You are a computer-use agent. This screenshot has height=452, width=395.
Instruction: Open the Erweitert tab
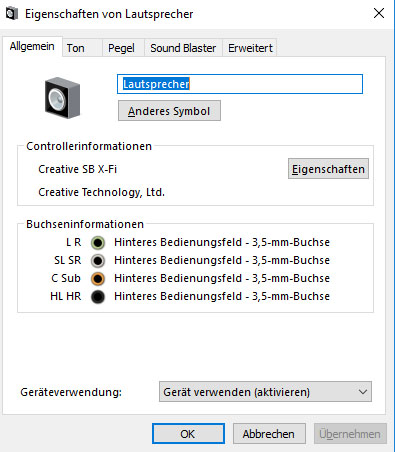(x=250, y=48)
